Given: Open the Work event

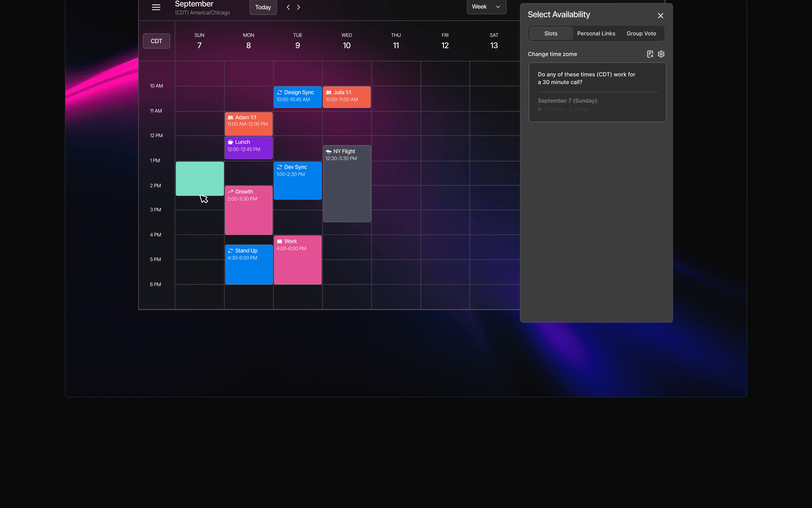Looking at the screenshot, I should point(298,260).
